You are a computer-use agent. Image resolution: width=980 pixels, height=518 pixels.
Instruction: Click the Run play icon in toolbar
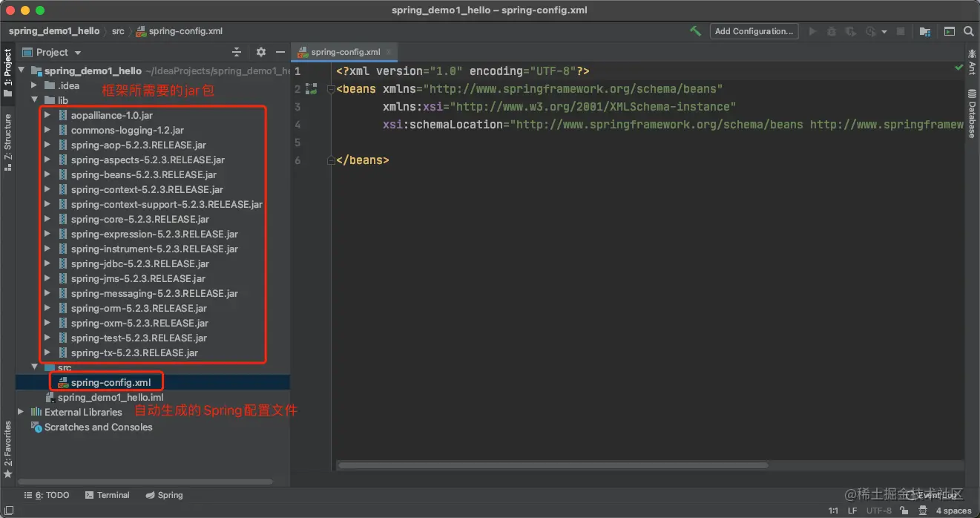813,31
